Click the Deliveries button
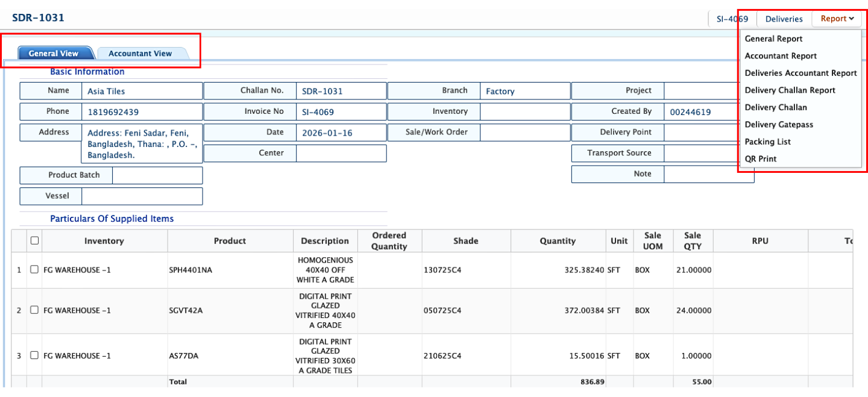This screenshot has height=397, width=868. tap(784, 19)
